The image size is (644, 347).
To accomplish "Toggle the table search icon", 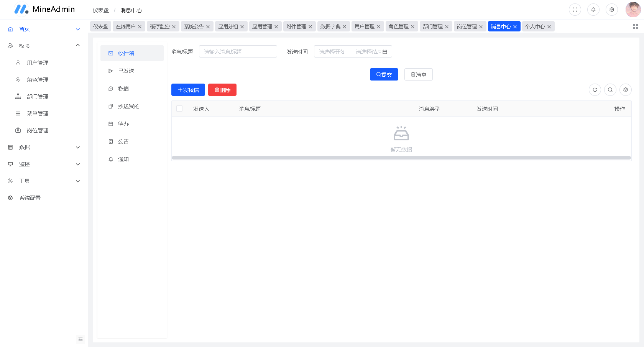I will coord(610,90).
